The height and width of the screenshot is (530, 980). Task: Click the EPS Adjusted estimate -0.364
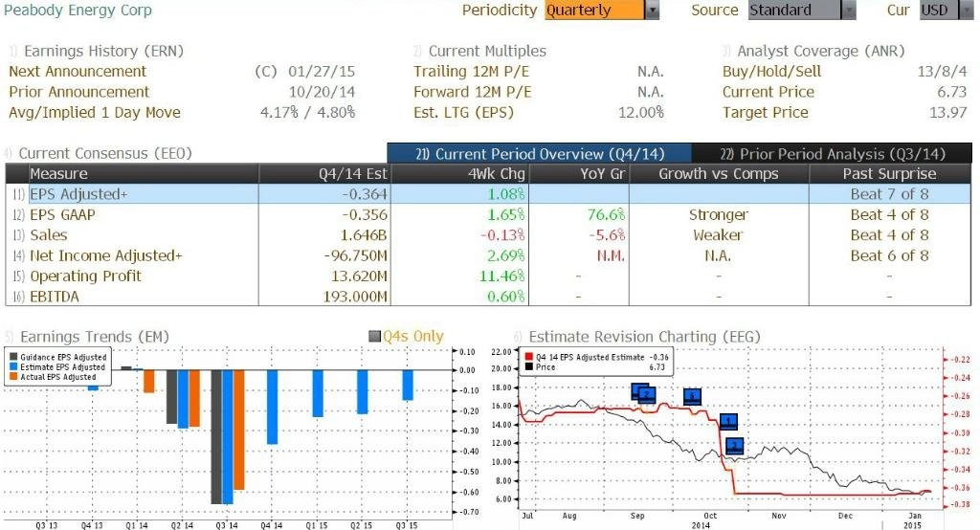pyautogui.click(x=365, y=194)
